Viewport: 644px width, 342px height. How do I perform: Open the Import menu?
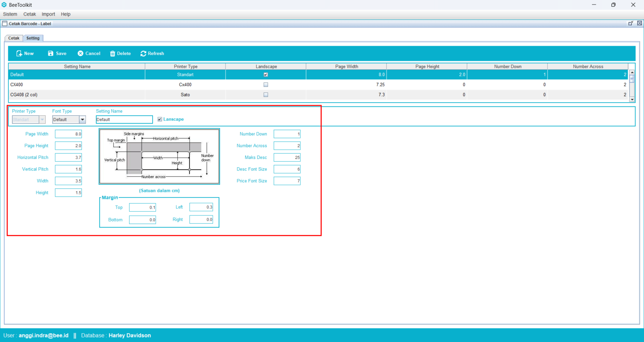pos(48,14)
